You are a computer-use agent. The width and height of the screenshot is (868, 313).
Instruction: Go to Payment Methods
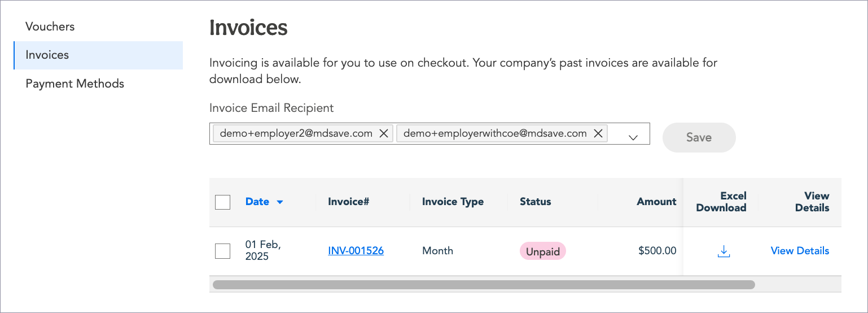coord(74,84)
